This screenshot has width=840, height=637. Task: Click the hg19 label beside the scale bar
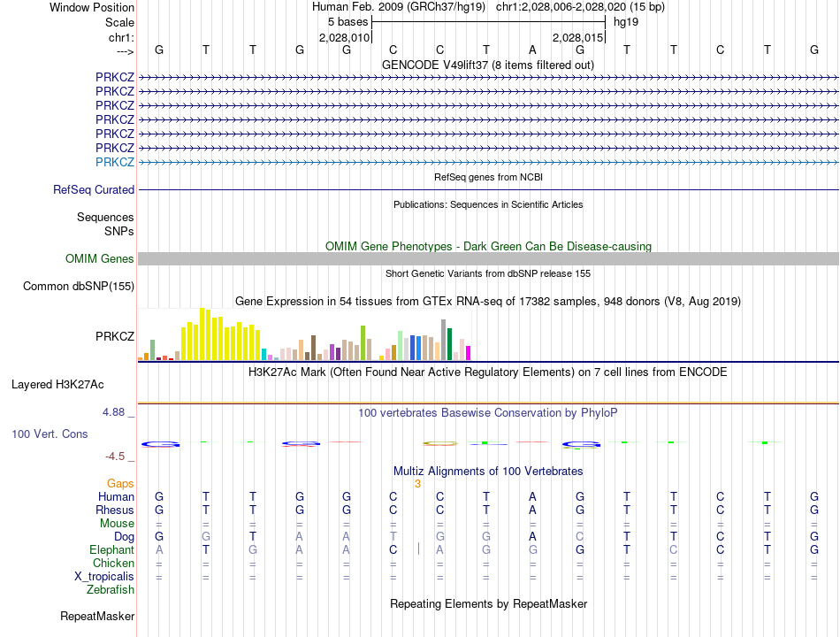point(626,22)
